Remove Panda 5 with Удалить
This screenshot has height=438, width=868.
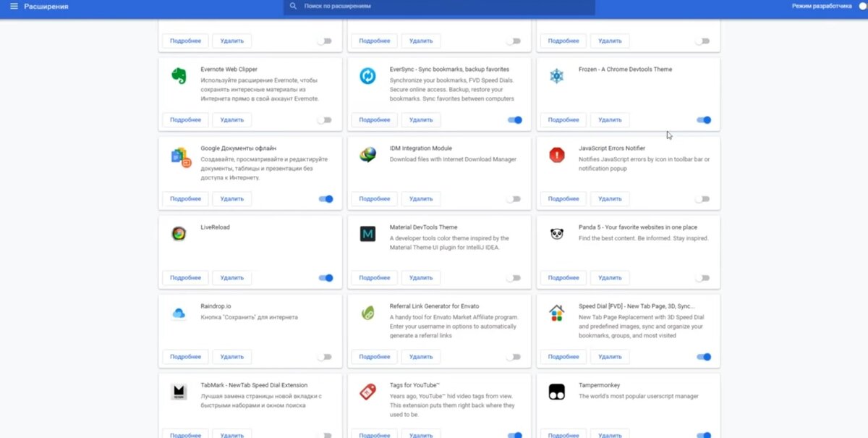[x=610, y=278]
